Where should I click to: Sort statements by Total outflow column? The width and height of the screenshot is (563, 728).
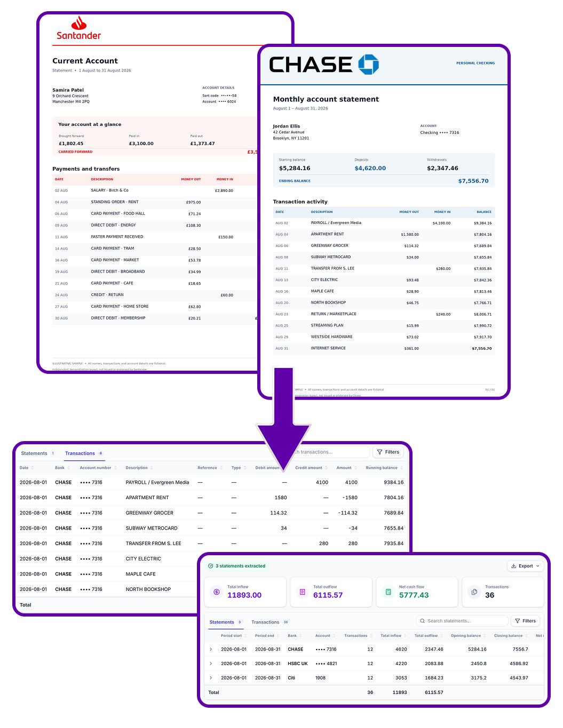pos(429,636)
